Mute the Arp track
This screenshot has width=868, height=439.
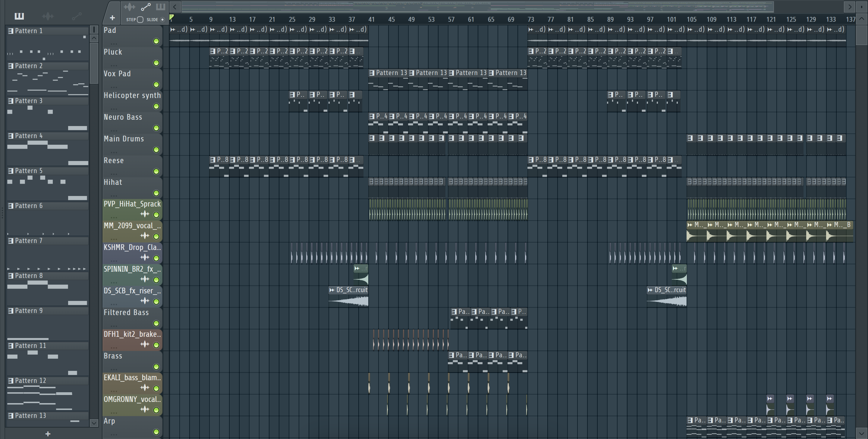coord(156,432)
